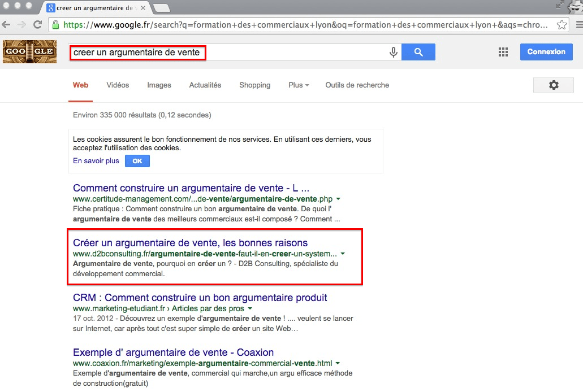583x392 pixels.
Task: Click the www.coaxion.fr green URL text
Action: 202,363
